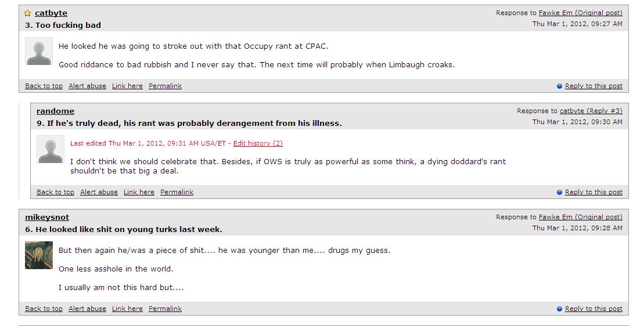
Task: Open Edit history (2) for randome's post
Action: tap(258, 143)
